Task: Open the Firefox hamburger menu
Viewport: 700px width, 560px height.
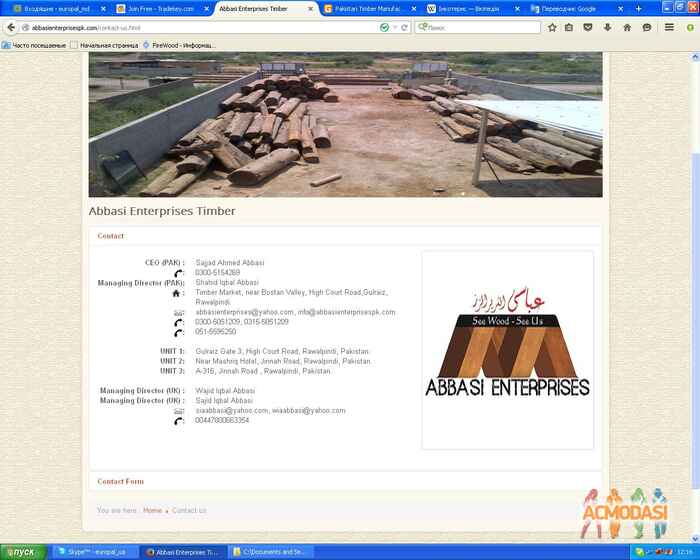Action: [669, 27]
